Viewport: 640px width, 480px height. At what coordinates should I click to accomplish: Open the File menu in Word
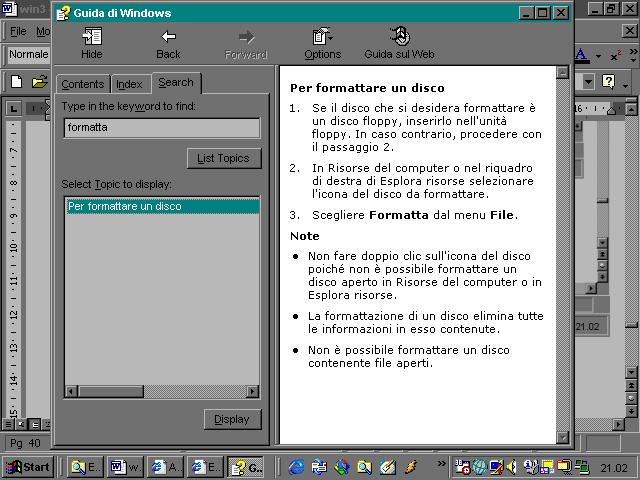(18, 31)
